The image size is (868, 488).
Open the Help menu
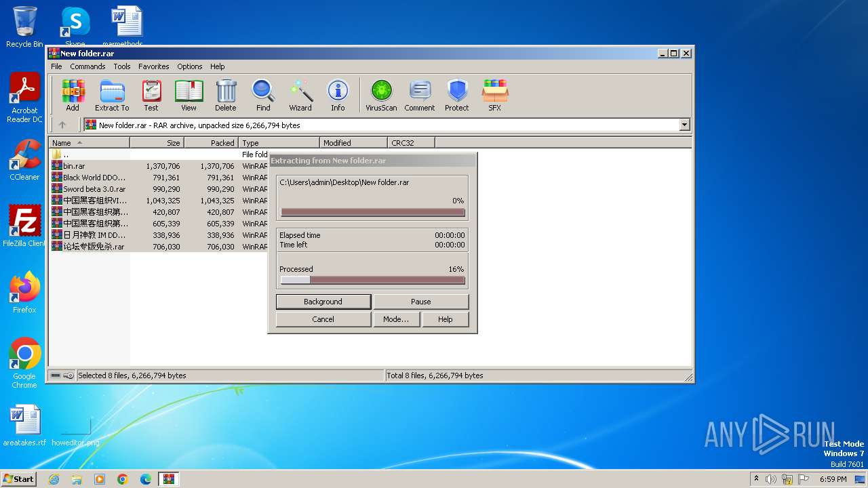pyautogui.click(x=217, y=66)
